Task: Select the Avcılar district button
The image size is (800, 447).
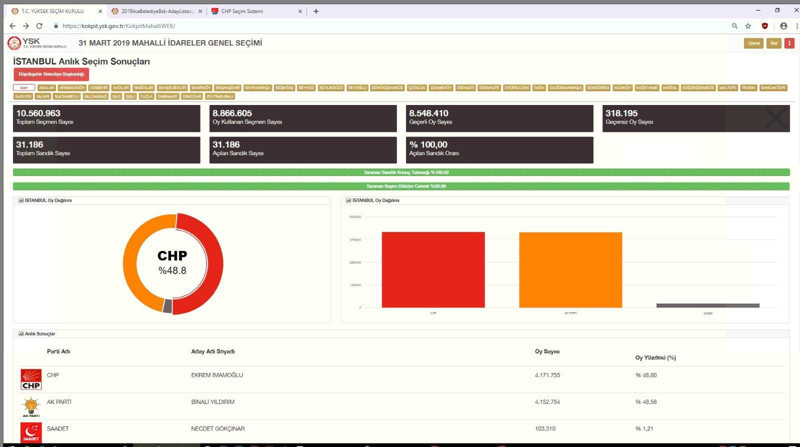Action: [x=121, y=88]
